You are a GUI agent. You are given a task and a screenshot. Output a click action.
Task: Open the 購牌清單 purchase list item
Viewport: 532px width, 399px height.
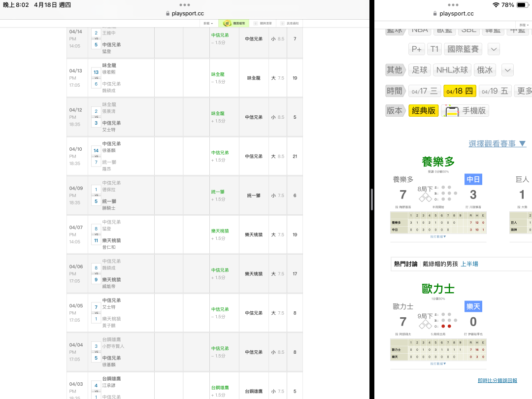263,24
